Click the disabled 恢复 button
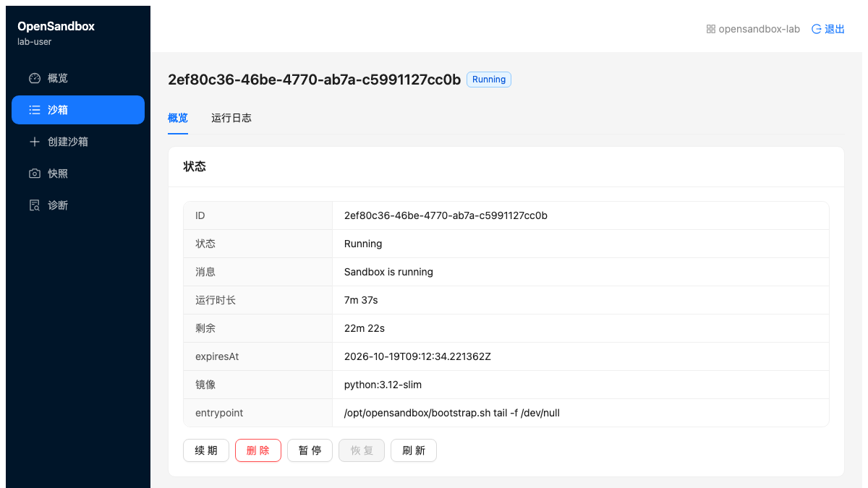Screen dimensions: 868x488 coord(362,450)
